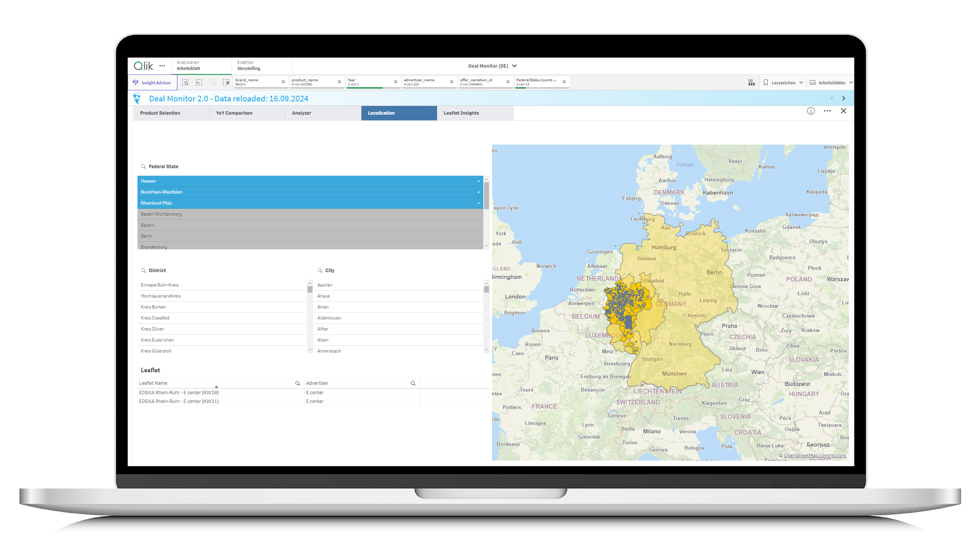Switch to Erzählen Storytelling tab
The width and height of the screenshot is (980, 551).
[262, 65]
